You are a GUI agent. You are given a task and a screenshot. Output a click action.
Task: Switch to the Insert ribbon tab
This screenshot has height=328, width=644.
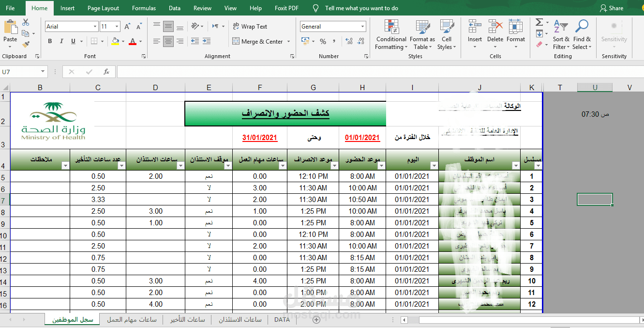pyautogui.click(x=67, y=8)
